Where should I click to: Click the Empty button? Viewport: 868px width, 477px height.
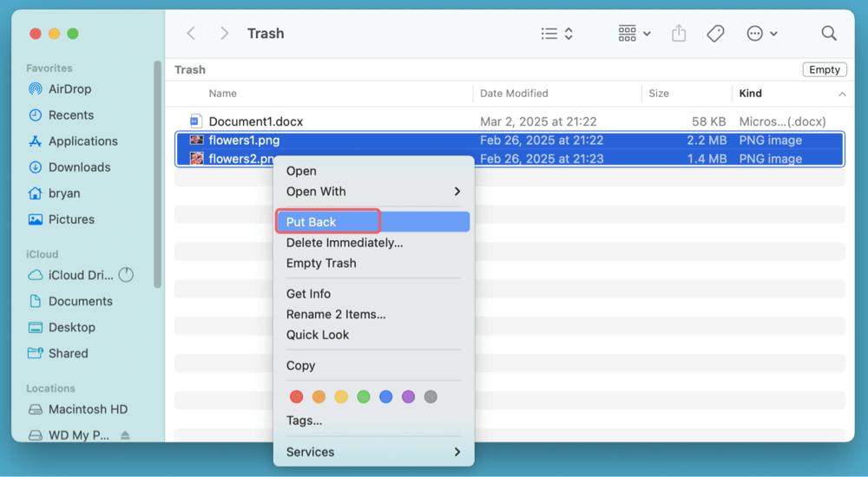point(825,69)
